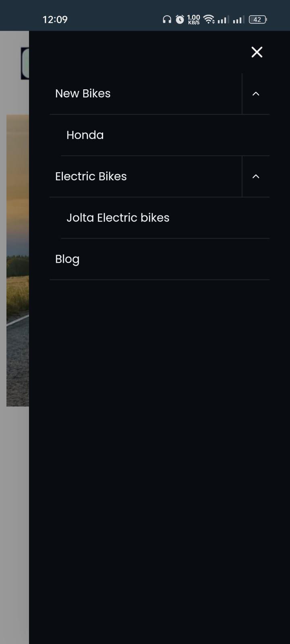
Task: Tap the grey dimmed overlay below the photo
Action: (x=14, y=523)
